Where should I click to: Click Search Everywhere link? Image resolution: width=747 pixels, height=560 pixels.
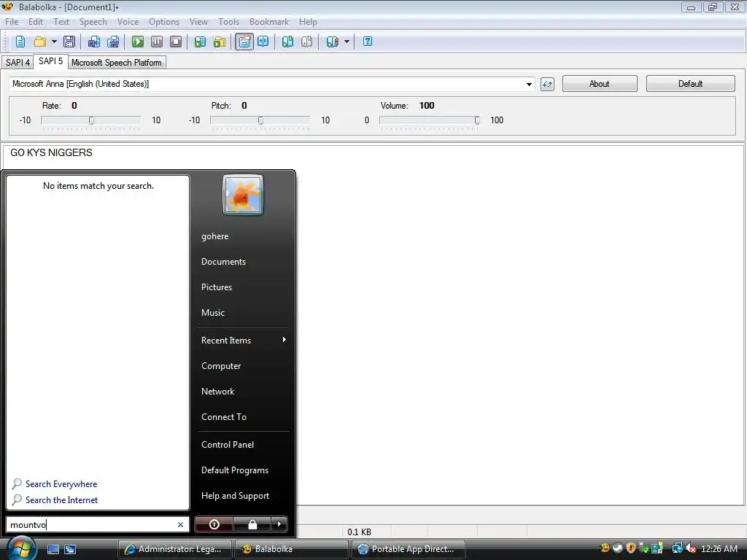click(x=61, y=484)
